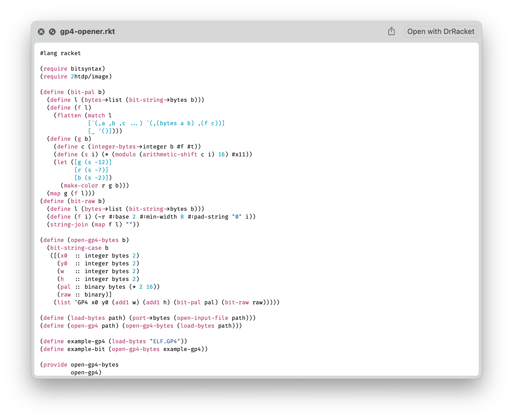The image size is (513, 420).
Task: Select the provide open-gp4-bytes statement
Action: coord(79,365)
